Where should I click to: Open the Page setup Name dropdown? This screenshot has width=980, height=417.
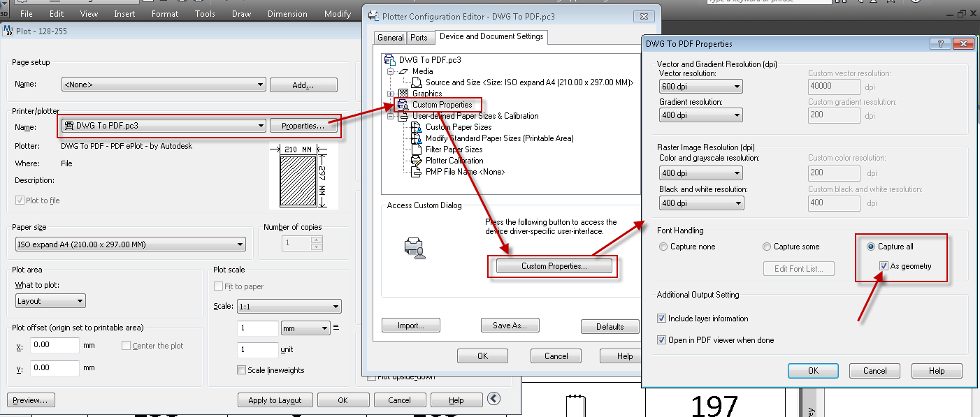point(164,85)
